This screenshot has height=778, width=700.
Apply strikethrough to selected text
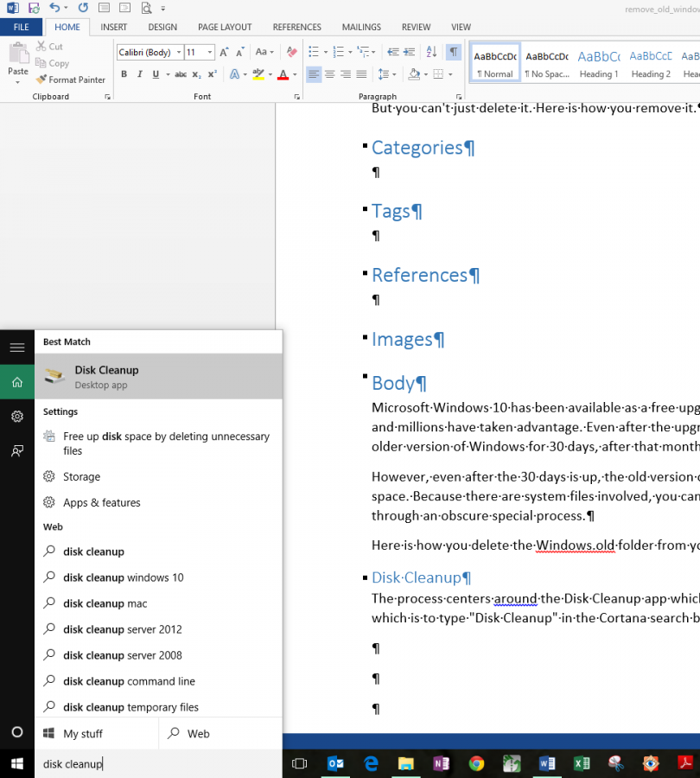(181, 73)
